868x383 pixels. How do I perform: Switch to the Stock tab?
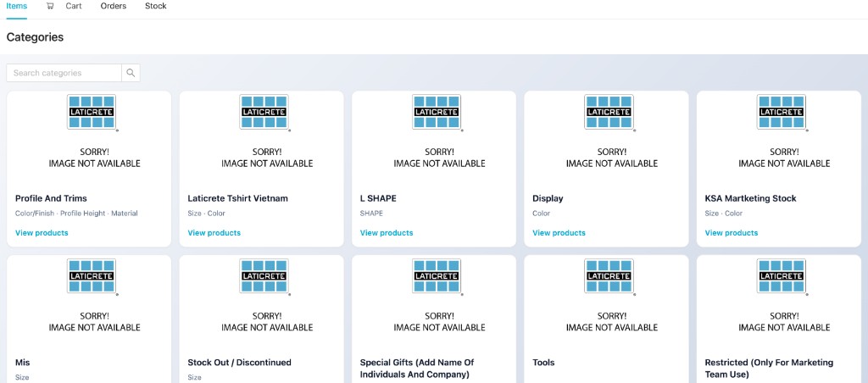[156, 6]
